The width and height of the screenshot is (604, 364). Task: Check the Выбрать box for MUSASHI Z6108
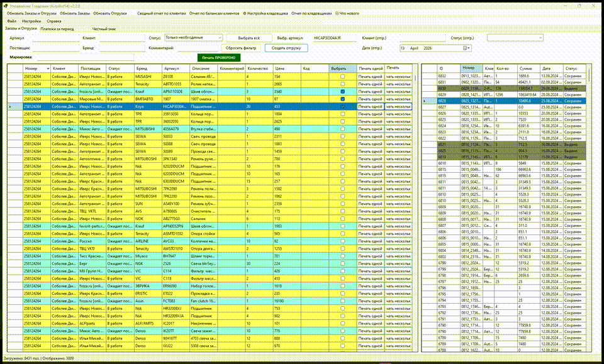click(342, 77)
